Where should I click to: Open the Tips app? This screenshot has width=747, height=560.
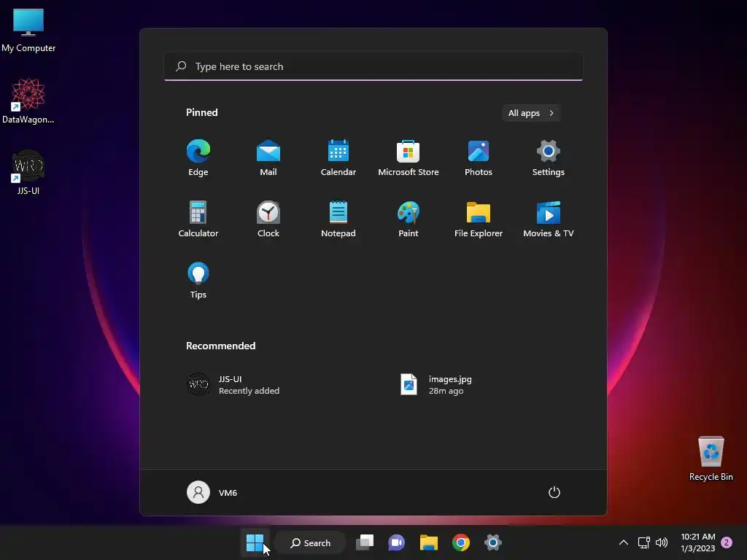click(x=198, y=281)
